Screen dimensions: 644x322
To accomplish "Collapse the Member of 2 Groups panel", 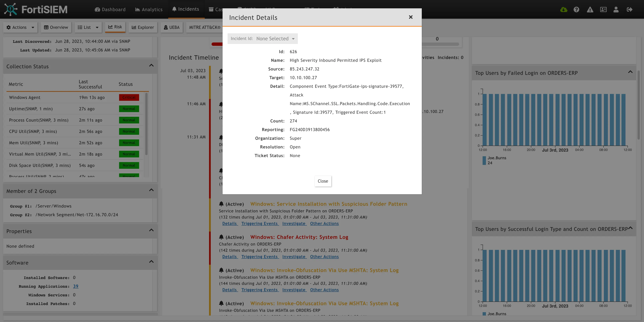I will tap(151, 190).
